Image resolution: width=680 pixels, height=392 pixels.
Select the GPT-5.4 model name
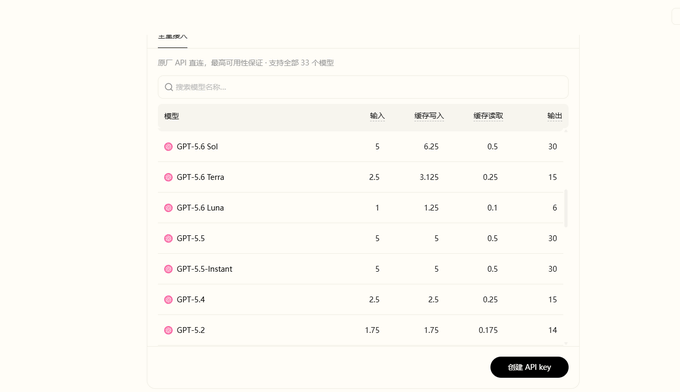coord(191,300)
